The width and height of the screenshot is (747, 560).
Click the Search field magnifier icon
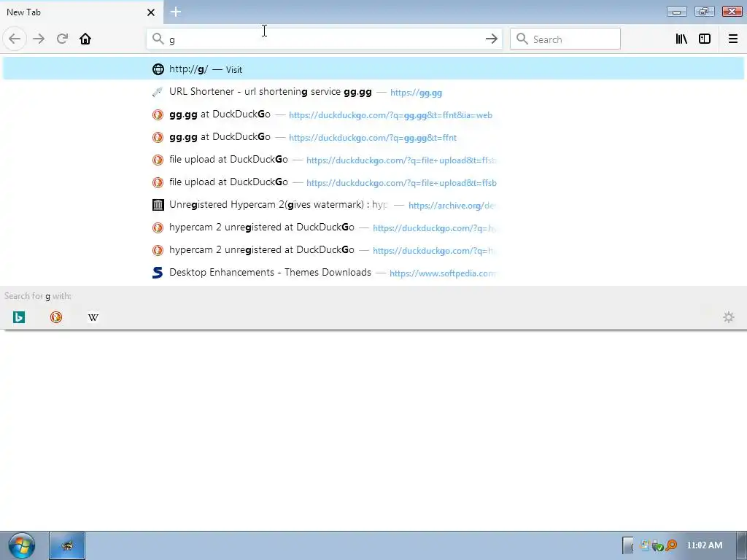(522, 39)
